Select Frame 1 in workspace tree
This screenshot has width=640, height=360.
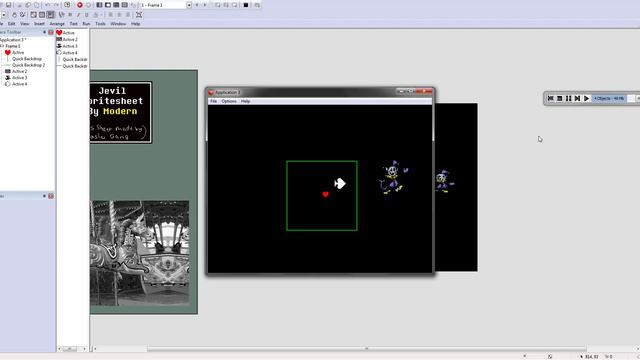pyautogui.click(x=13, y=46)
